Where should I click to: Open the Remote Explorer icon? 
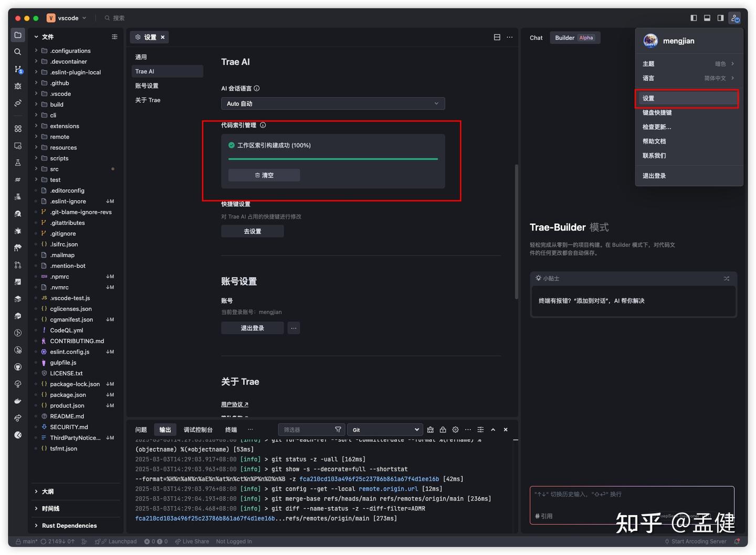[x=17, y=145]
